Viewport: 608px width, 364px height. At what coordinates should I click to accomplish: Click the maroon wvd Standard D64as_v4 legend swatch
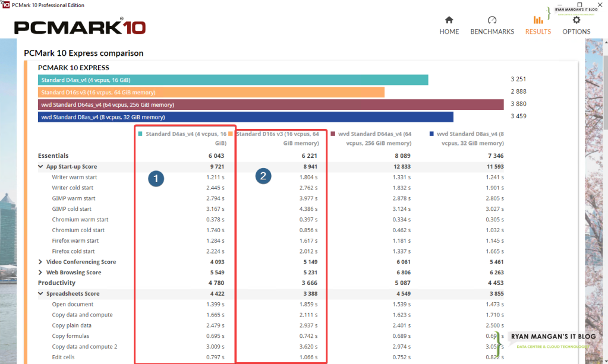coord(333,134)
